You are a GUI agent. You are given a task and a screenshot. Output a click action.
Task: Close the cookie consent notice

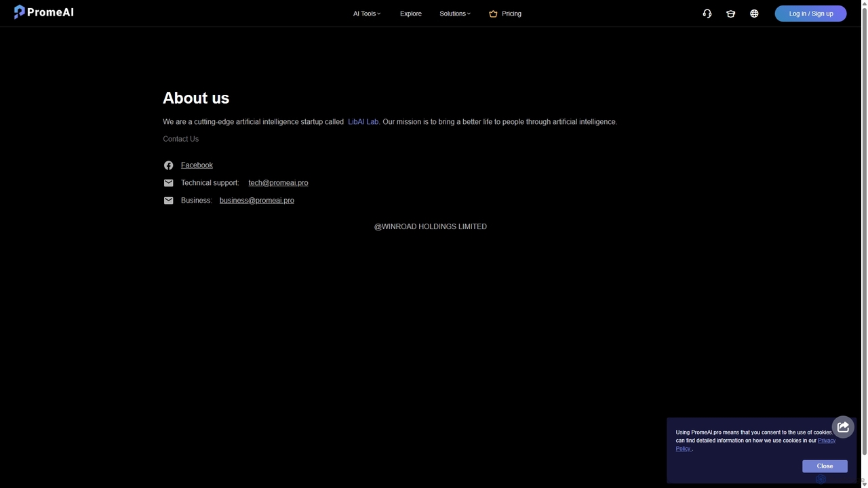[x=825, y=466]
